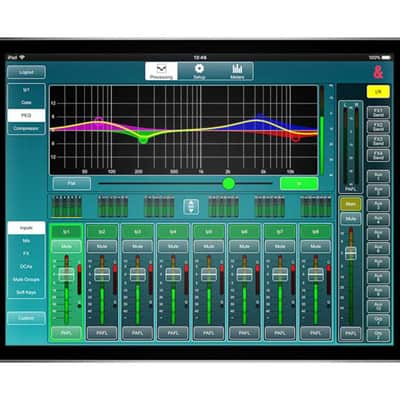Select the yellow Main strip button
The image size is (400, 400).
(x=351, y=204)
